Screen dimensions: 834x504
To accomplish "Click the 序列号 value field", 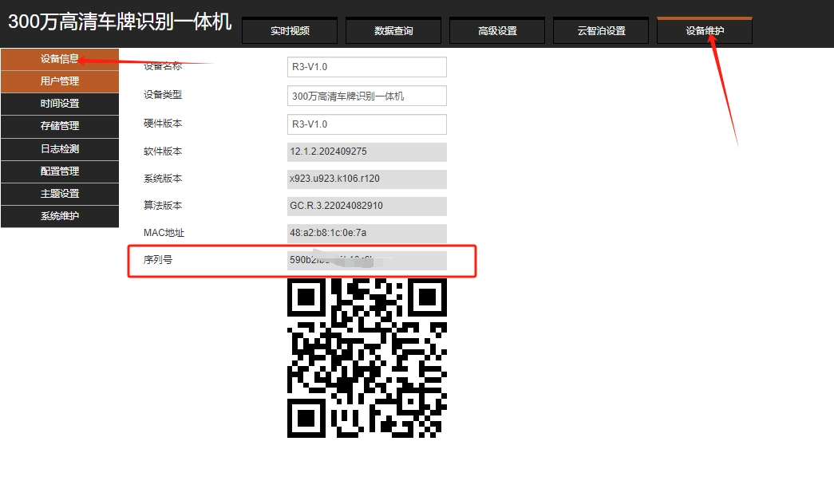I will (x=367, y=260).
